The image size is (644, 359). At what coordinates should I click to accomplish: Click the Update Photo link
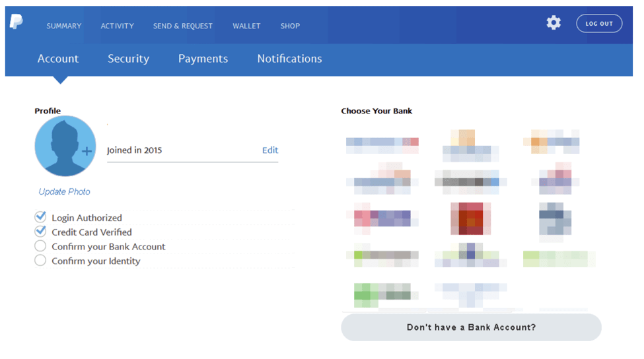(64, 191)
